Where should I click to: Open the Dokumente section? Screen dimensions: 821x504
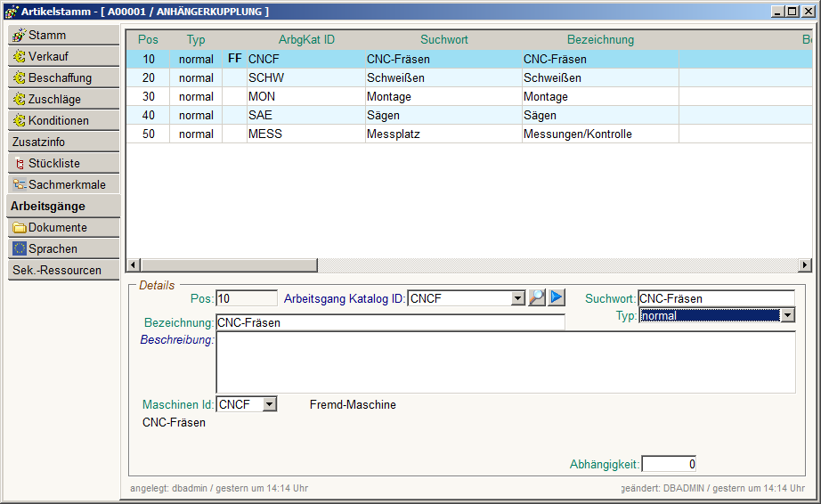coord(63,228)
